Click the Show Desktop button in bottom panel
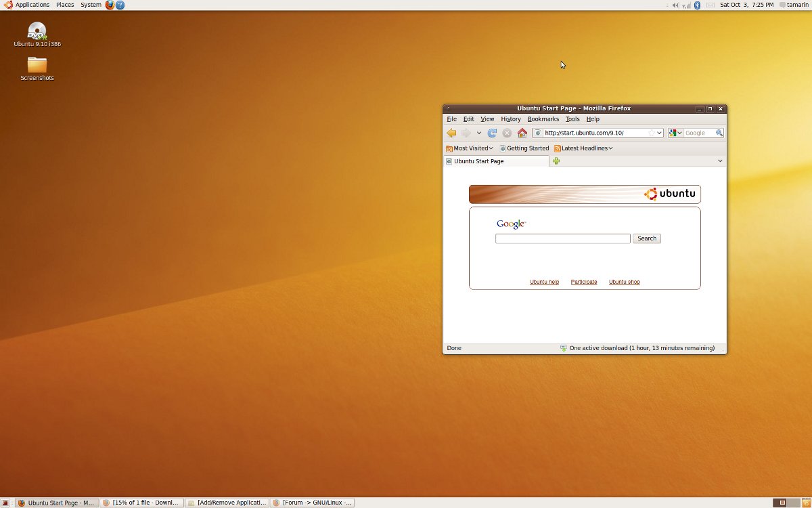Image resolution: width=812 pixels, height=508 pixels. tap(6, 503)
